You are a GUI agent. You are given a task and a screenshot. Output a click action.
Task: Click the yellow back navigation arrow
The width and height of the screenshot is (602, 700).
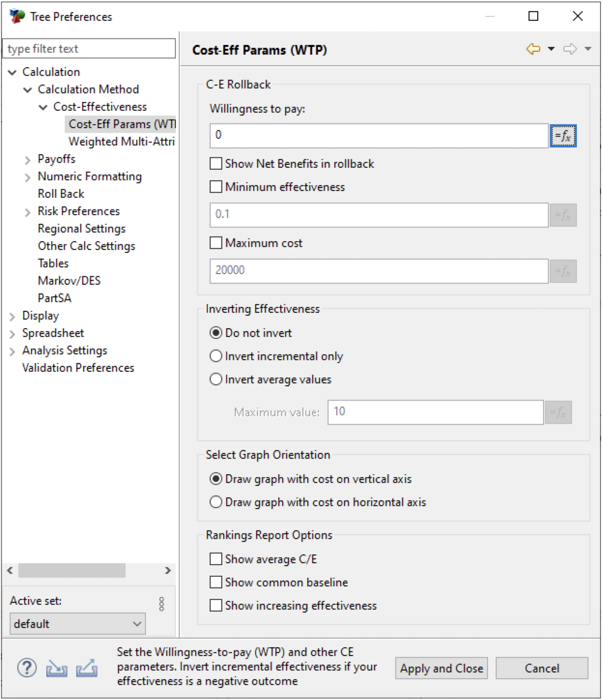pos(533,49)
